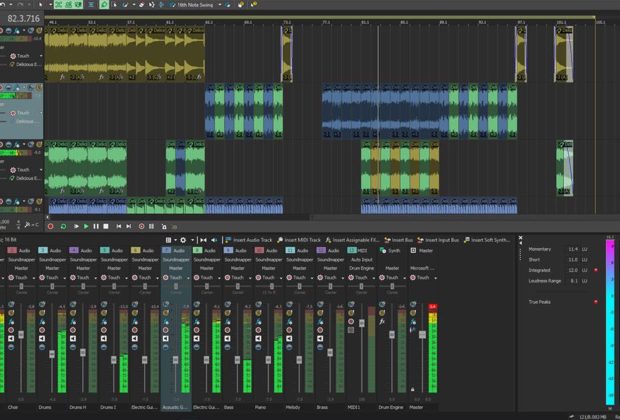Screen dimensions: 620x420
Task: Click the red clip indicator above Master meter
Action: coord(433,306)
